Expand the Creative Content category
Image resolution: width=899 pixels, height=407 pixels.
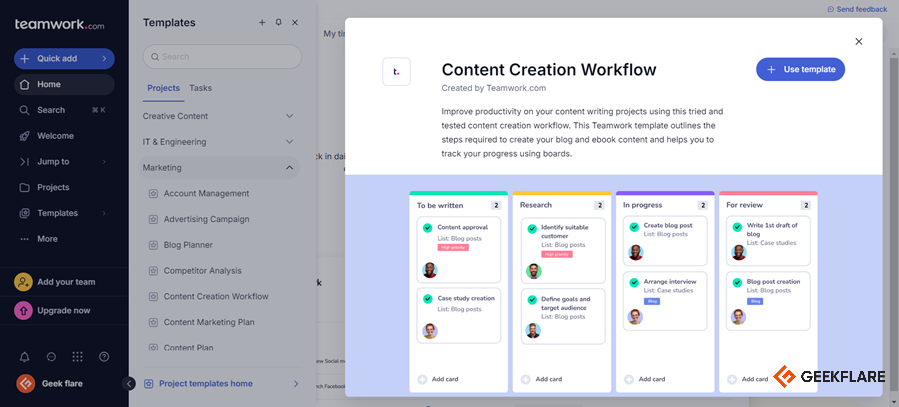tap(290, 116)
